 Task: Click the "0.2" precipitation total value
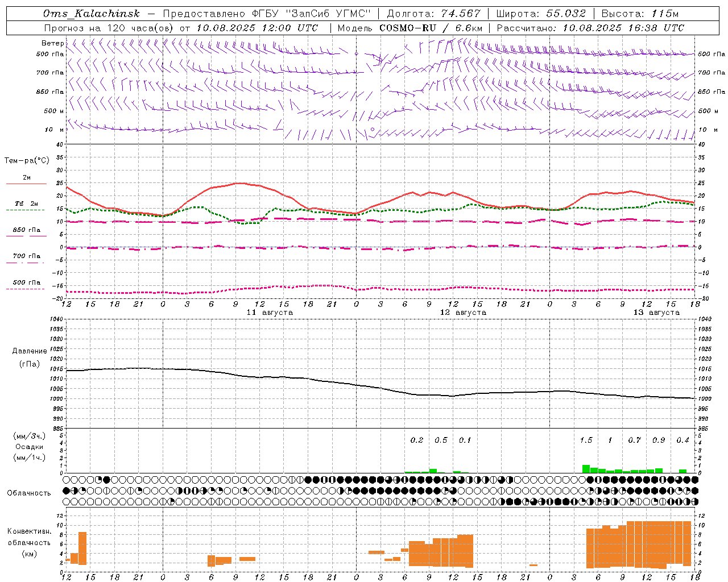coord(417,440)
